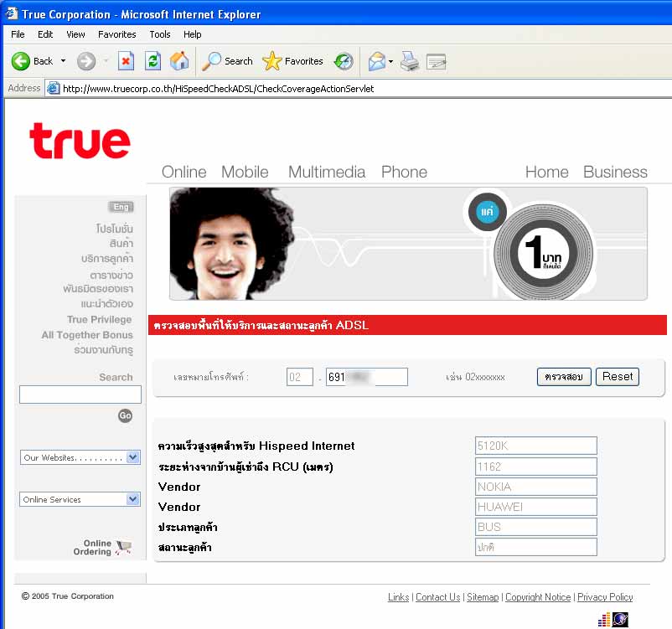
Task: Click the sidebar Search text field
Action: click(80, 394)
